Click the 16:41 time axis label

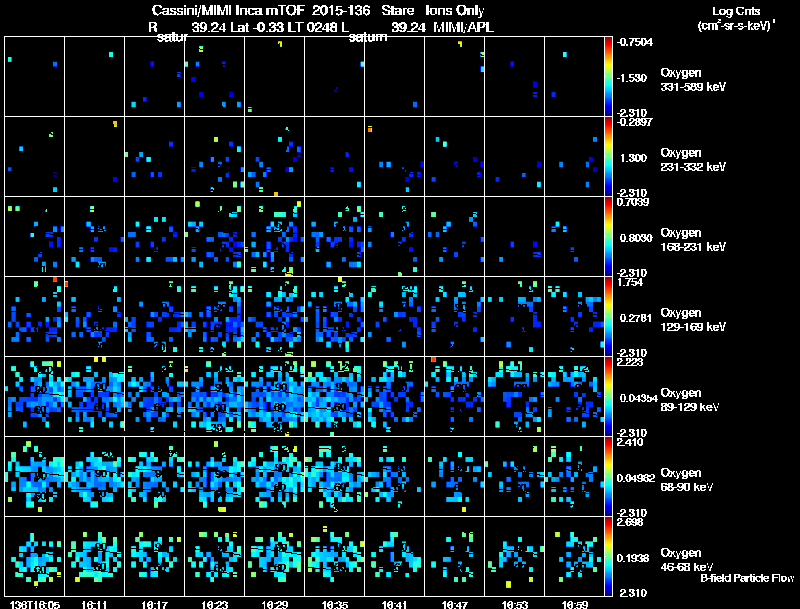394,604
